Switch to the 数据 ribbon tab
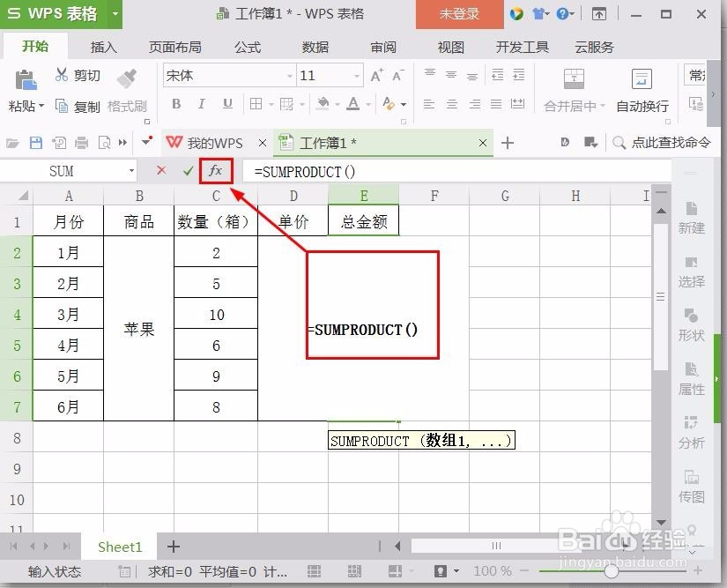This screenshot has height=588, width=727. click(314, 47)
